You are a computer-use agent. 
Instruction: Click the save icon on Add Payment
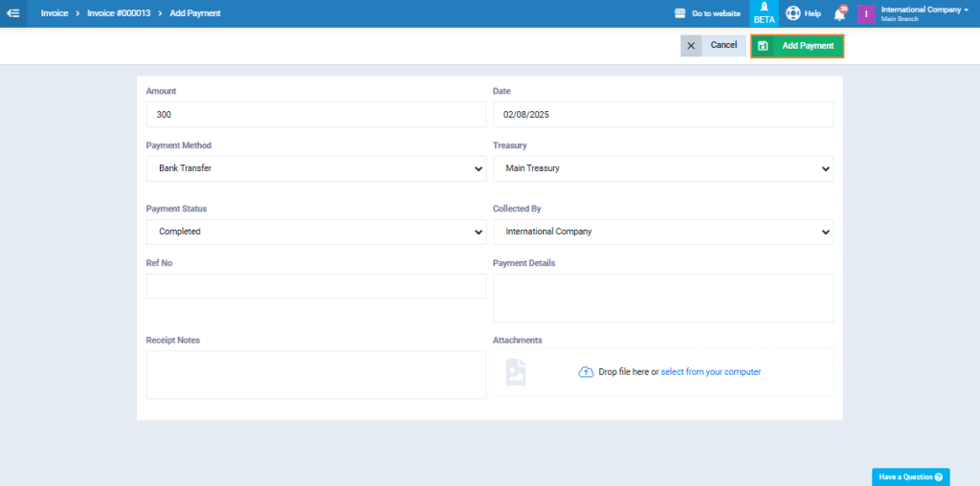point(763,46)
